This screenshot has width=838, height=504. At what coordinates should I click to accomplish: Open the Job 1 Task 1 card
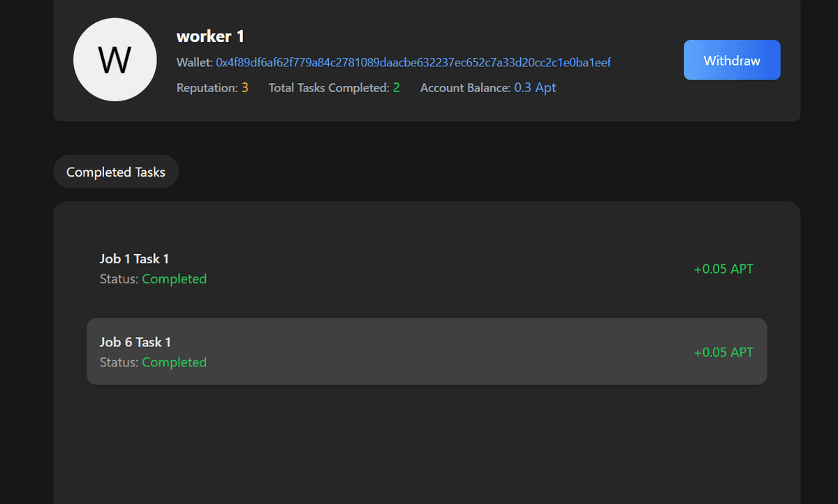pyautogui.click(x=427, y=268)
